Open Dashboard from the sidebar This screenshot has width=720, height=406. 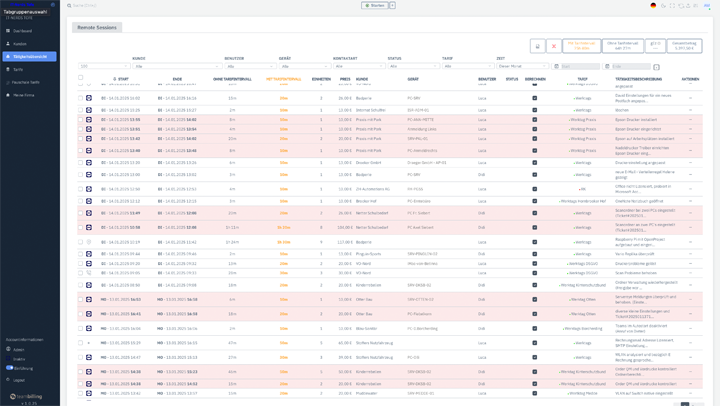[22, 31]
